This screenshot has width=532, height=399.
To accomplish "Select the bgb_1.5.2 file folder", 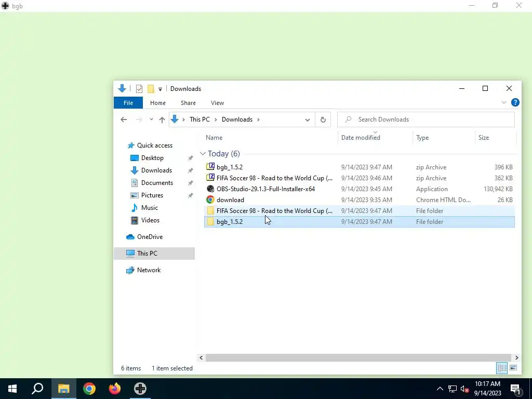I will coord(360,221).
